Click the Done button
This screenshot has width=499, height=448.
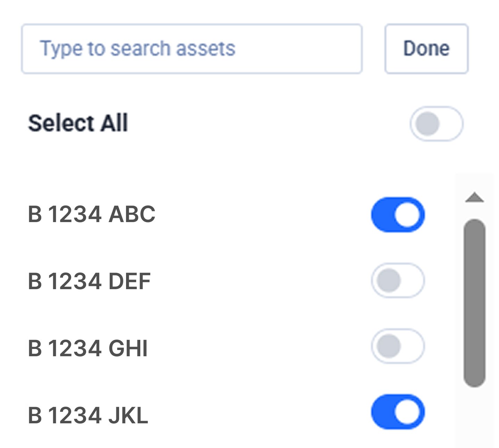pos(426,48)
